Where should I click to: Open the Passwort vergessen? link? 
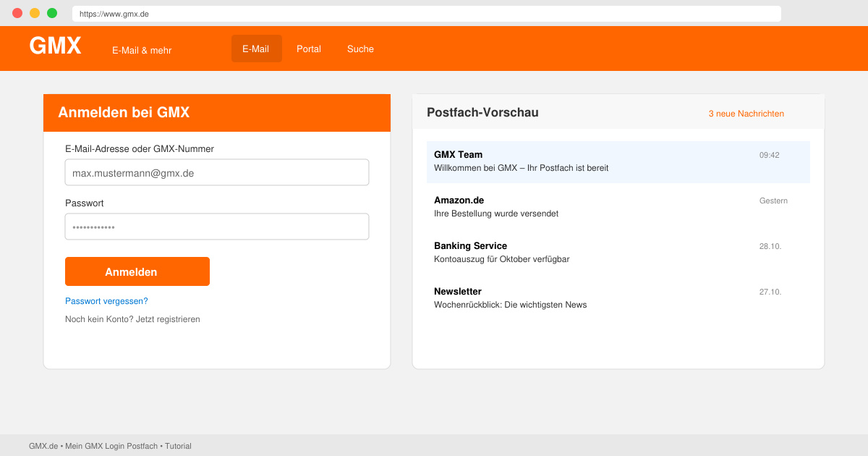pyautogui.click(x=106, y=301)
